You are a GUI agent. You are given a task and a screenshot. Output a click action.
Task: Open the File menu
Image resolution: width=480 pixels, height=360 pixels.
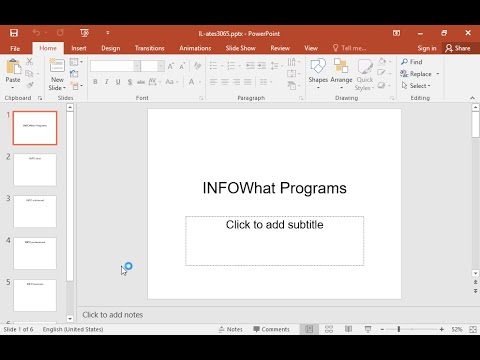15,48
